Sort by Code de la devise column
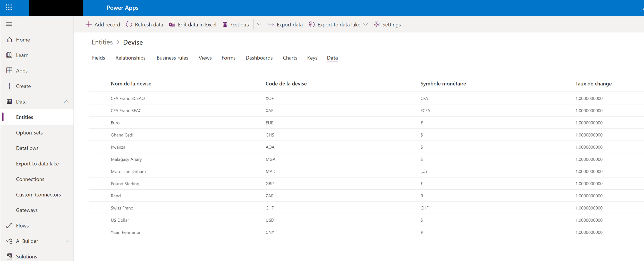The width and height of the screenshot is (644, 261). (x=286, y=83)
